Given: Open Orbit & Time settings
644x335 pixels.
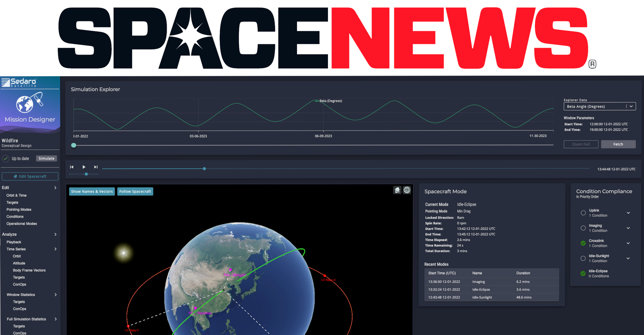Looking at the screenshot, I should point(16,195).
